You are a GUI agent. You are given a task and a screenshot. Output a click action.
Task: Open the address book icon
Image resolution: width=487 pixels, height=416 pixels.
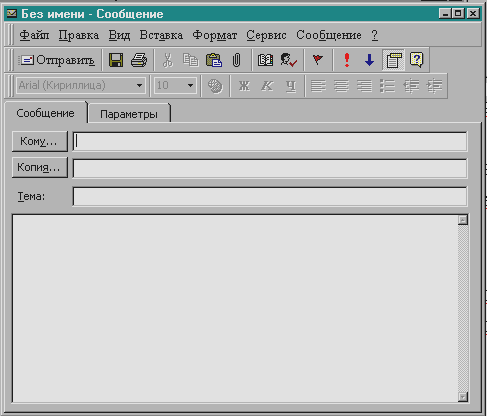265,60
